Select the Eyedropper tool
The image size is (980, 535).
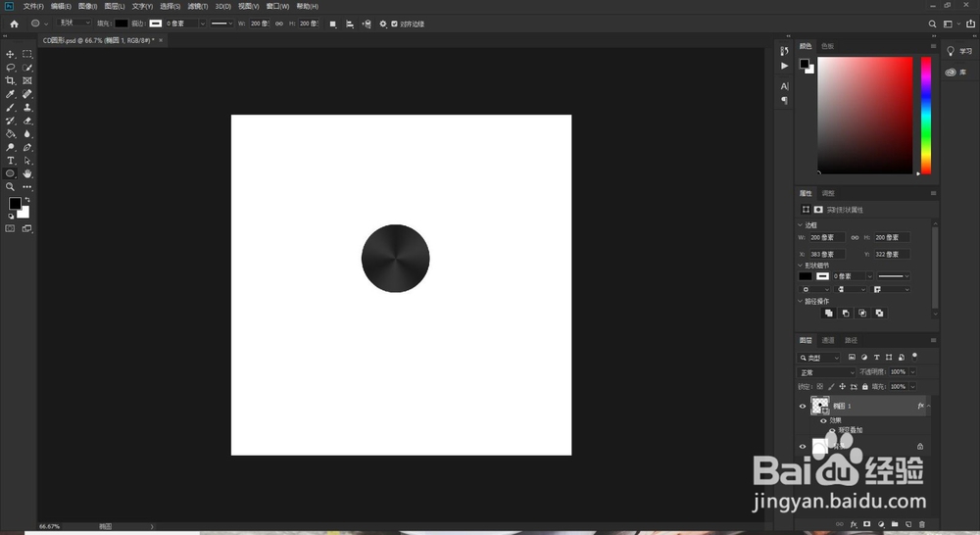pos(10,94)
